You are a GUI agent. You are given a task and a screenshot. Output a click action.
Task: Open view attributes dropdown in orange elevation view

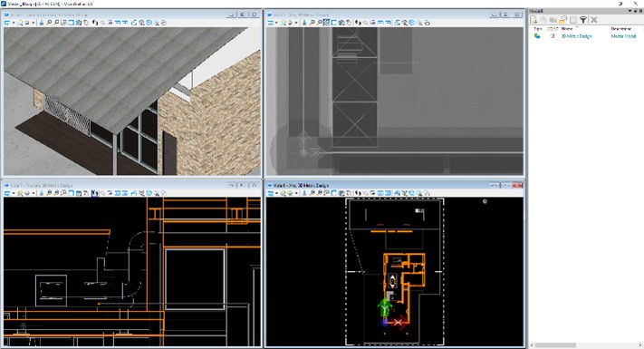point(14,192)
